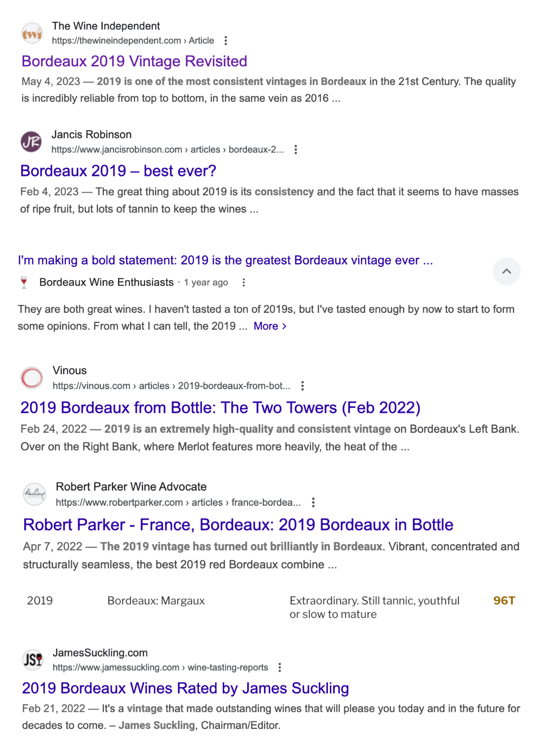This screenshot has height=756, width=545.
Task: Click The Wine Independent site favicon
Action: (32, 33)
